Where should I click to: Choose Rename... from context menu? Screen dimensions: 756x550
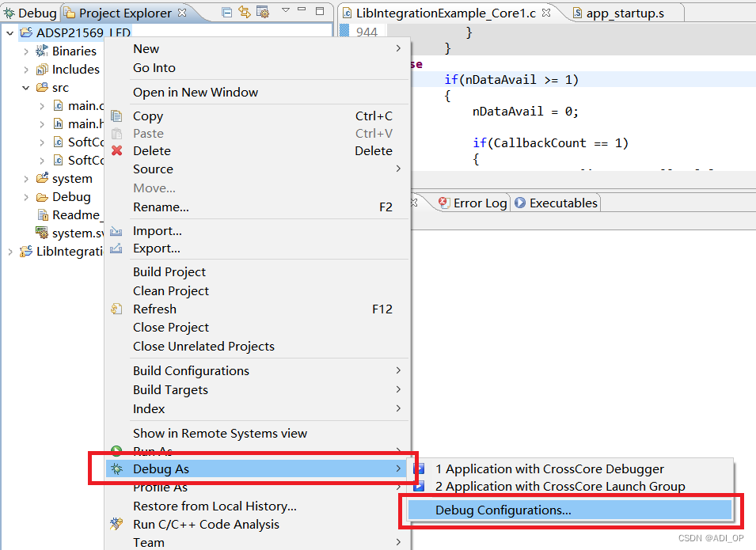[x=257, y=207]
